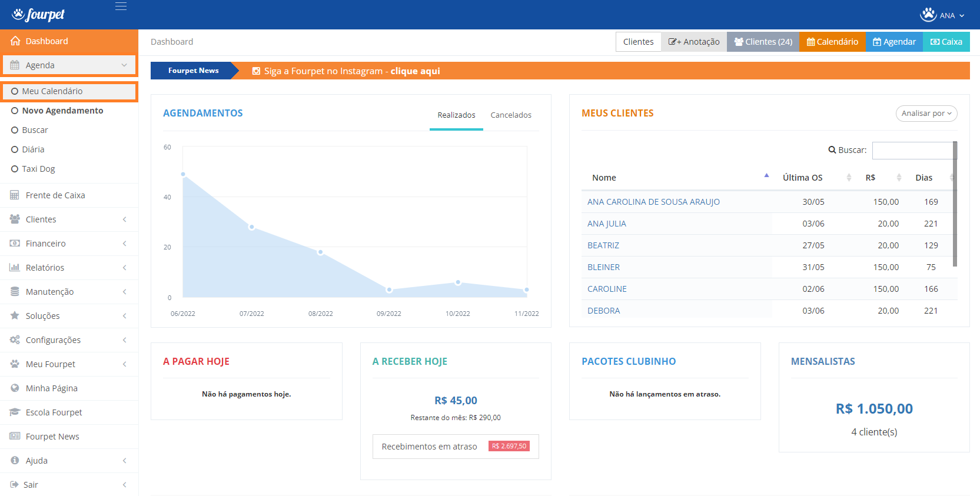Click the R$ 2.697,50 overdue badge
The height and width of the screenshot is (496, 980).
point(509,446)
